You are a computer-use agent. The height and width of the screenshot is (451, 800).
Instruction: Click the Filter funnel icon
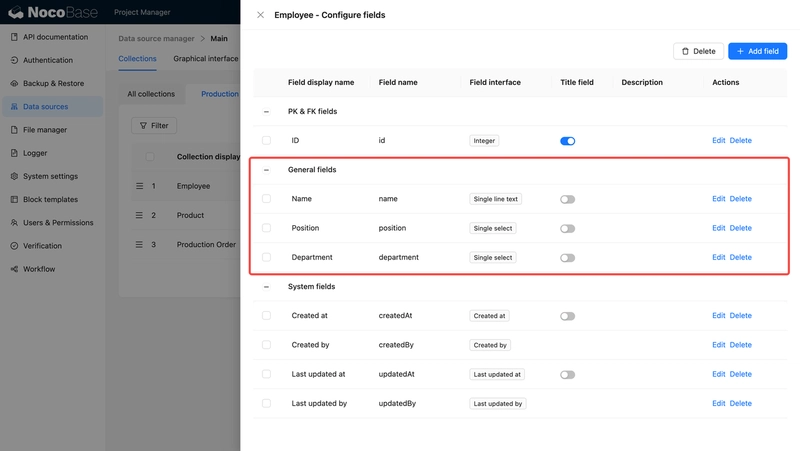144,126
